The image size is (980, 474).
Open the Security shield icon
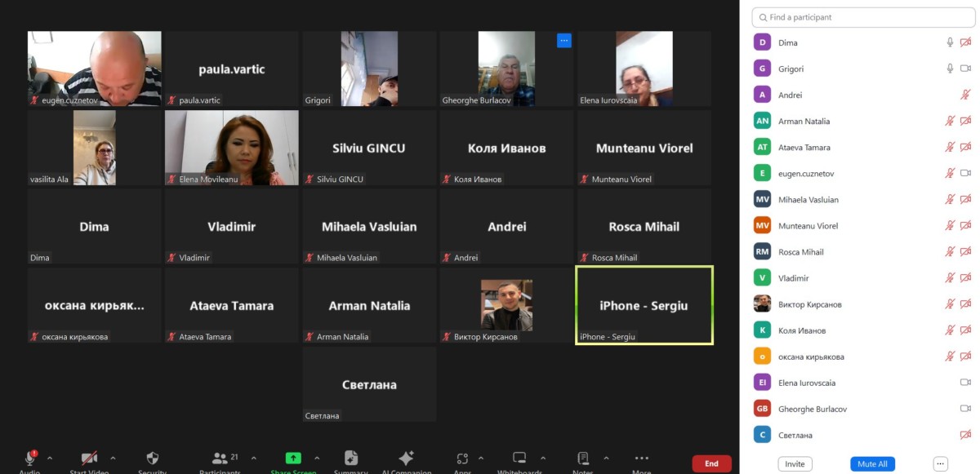152,458
